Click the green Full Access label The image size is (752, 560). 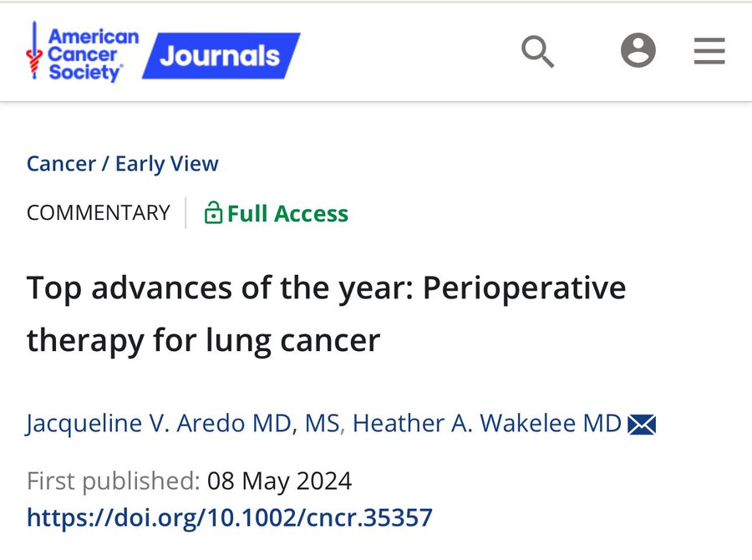287,213
